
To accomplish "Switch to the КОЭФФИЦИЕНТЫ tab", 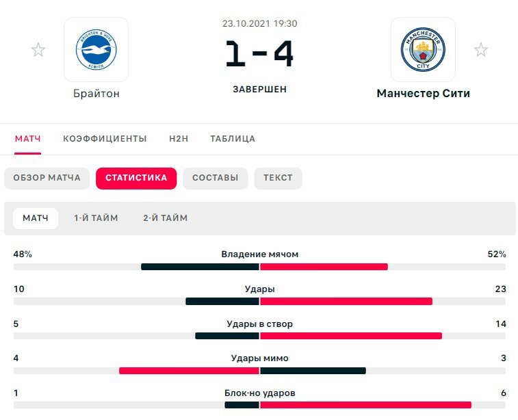I will 105,139.
